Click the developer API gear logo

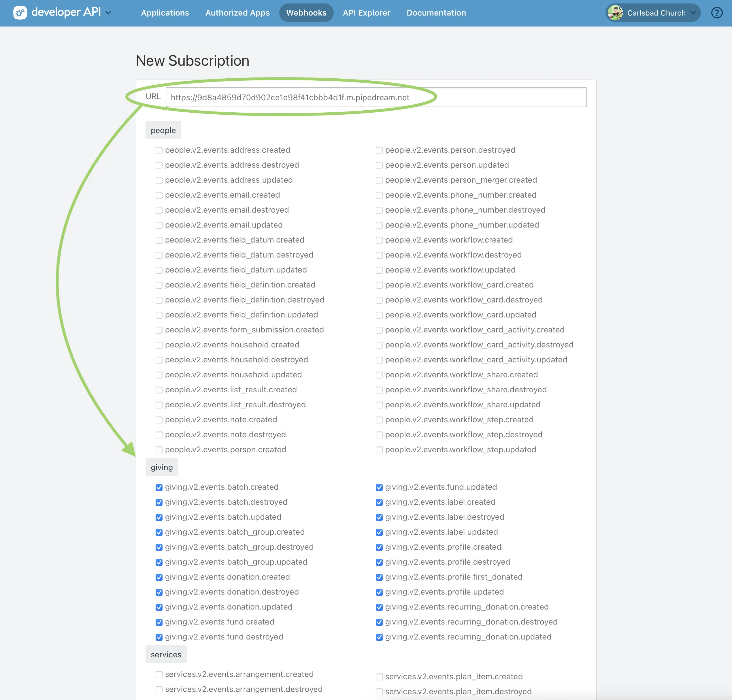click(20, 12)
